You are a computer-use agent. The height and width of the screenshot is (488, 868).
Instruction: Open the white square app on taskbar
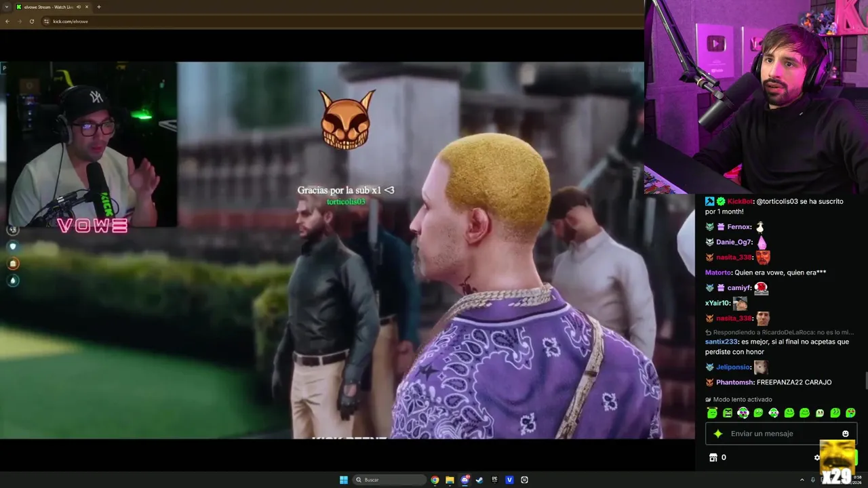[x=524, y=480]
